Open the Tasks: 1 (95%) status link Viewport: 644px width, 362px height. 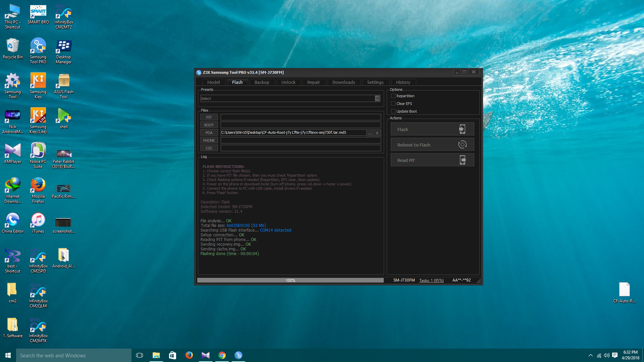[432, 280]
